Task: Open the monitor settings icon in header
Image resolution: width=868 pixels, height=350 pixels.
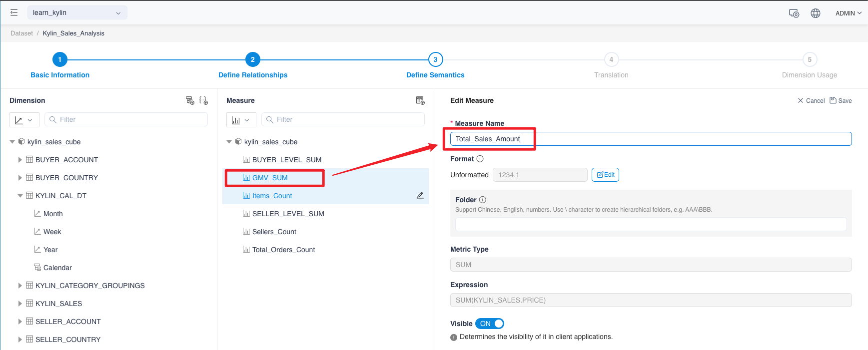Action: pos(794,13)
